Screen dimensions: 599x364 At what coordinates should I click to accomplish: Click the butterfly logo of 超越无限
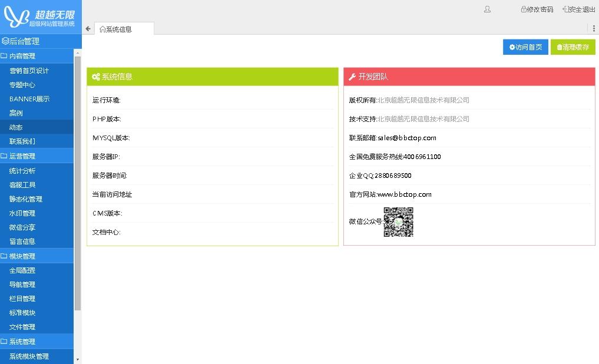point(16,16)
